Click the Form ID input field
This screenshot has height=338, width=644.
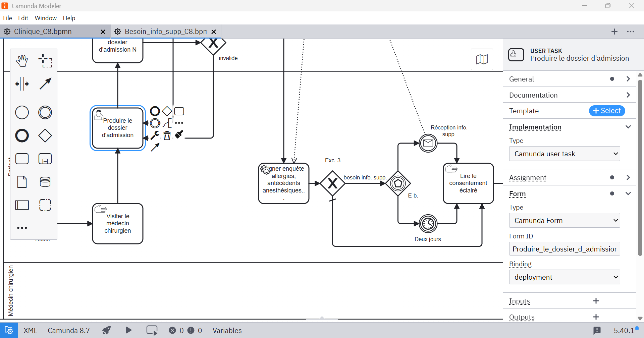[x=565, y=249]
